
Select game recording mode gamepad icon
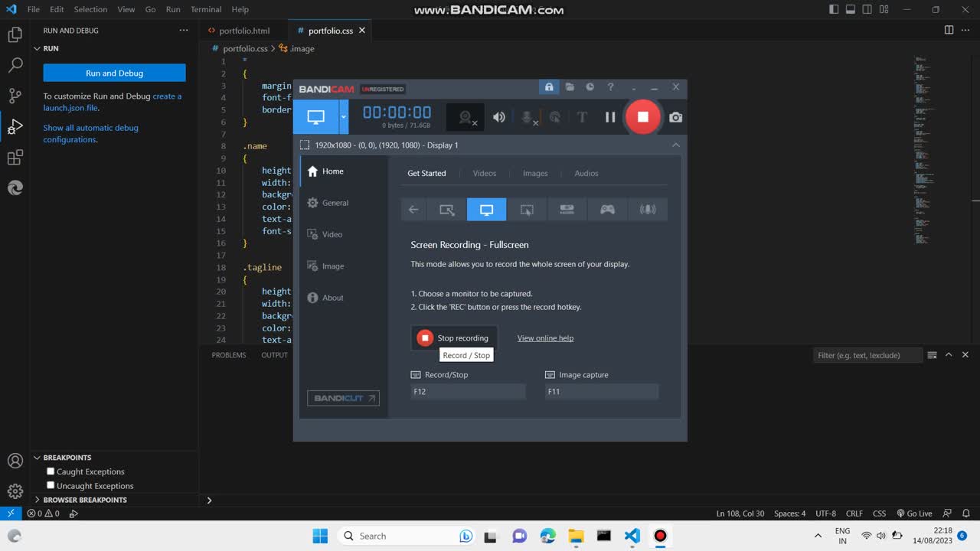pos(607,210)
